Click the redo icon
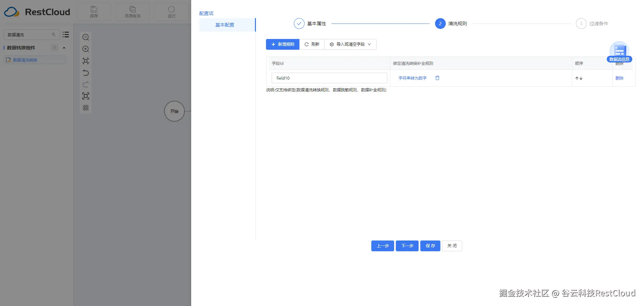Image resolution: width=644 pixels, height=306 pixels. click(86, 84)
